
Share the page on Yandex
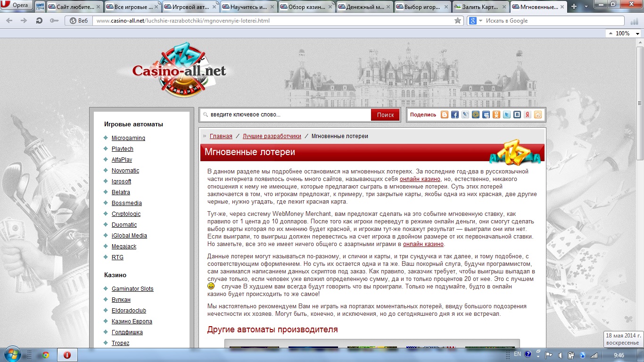coord(528,115)
